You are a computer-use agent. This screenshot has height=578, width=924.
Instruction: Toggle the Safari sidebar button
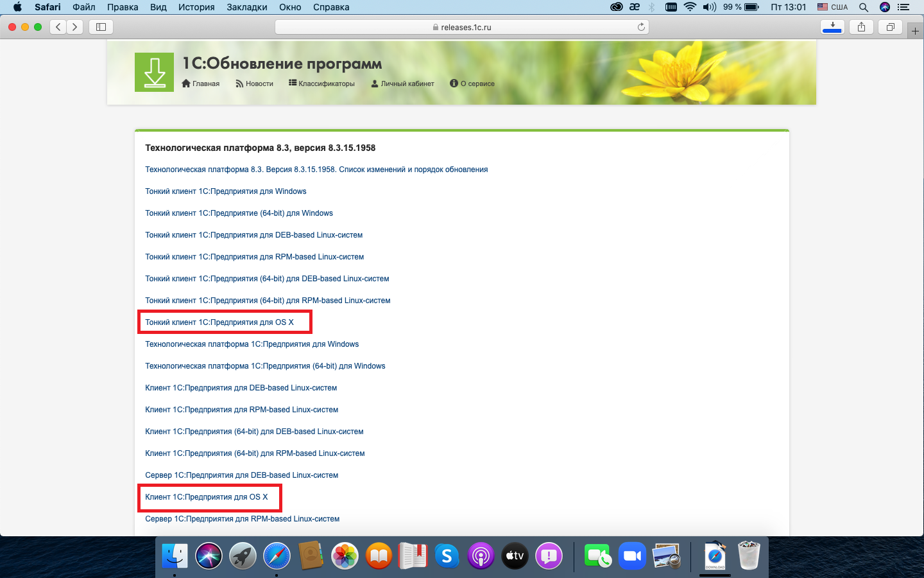pyautogui.click(x=101, y=27)
